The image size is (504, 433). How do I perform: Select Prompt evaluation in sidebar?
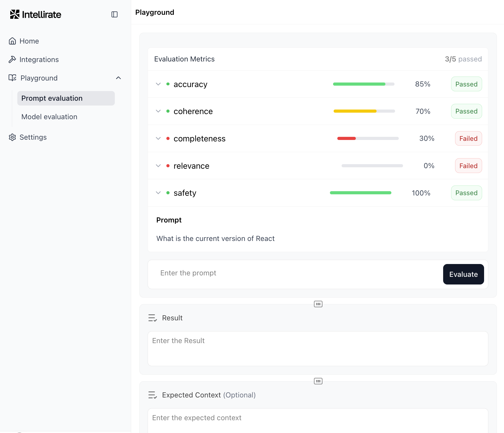click(52, 98)
